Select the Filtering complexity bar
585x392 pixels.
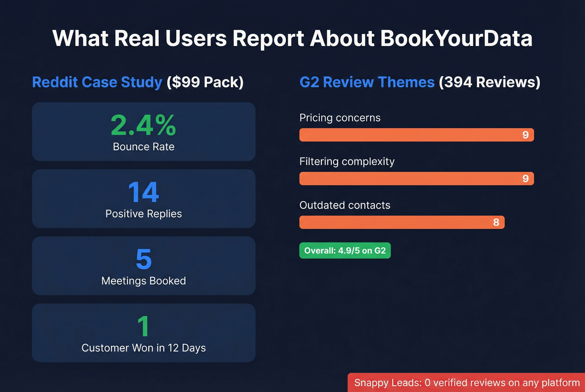click(416, 178)
